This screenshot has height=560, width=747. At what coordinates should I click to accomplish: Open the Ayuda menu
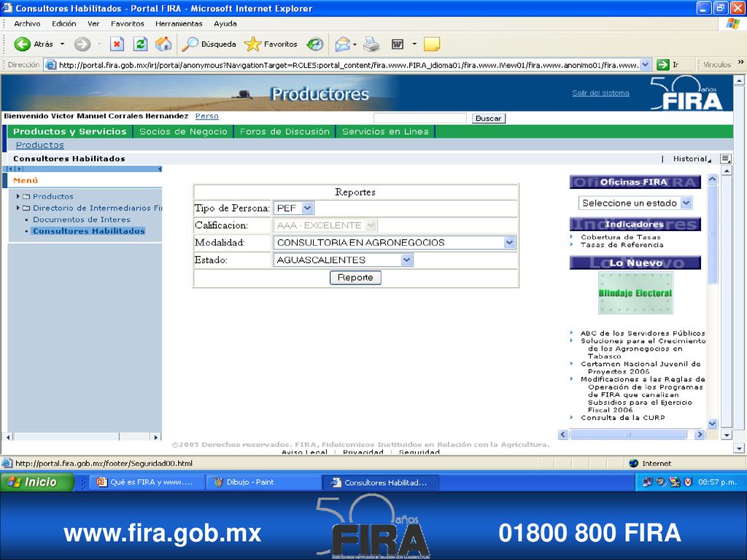[225, 24]
